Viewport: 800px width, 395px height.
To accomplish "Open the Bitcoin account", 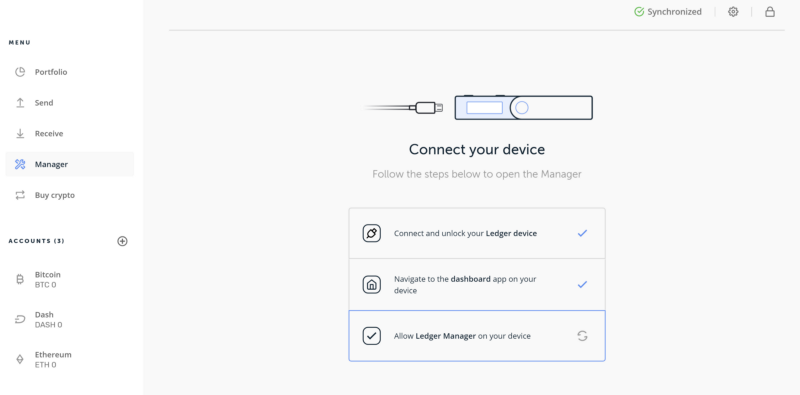I will pyautogui.click(x=69, y=279).
